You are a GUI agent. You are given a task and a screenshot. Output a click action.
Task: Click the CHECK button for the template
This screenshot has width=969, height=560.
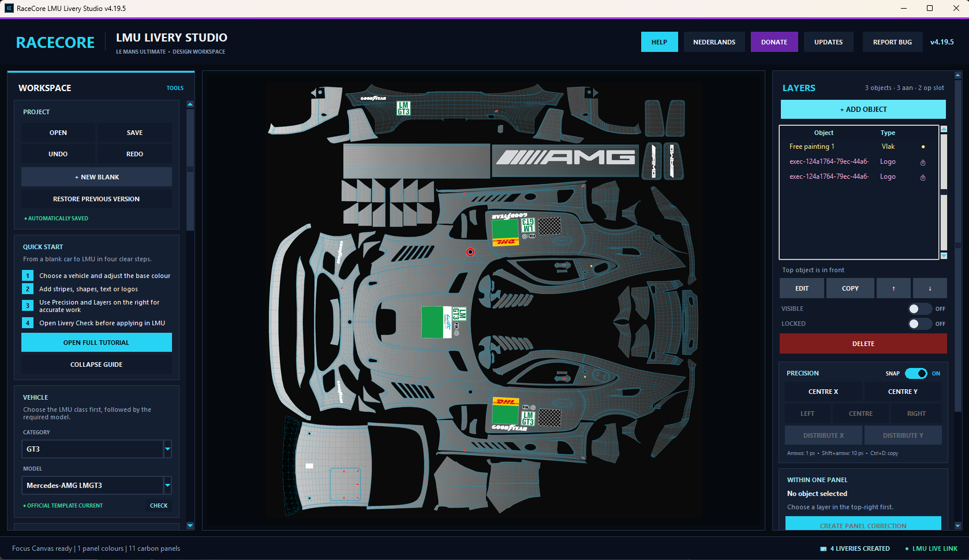click(159, 506)
